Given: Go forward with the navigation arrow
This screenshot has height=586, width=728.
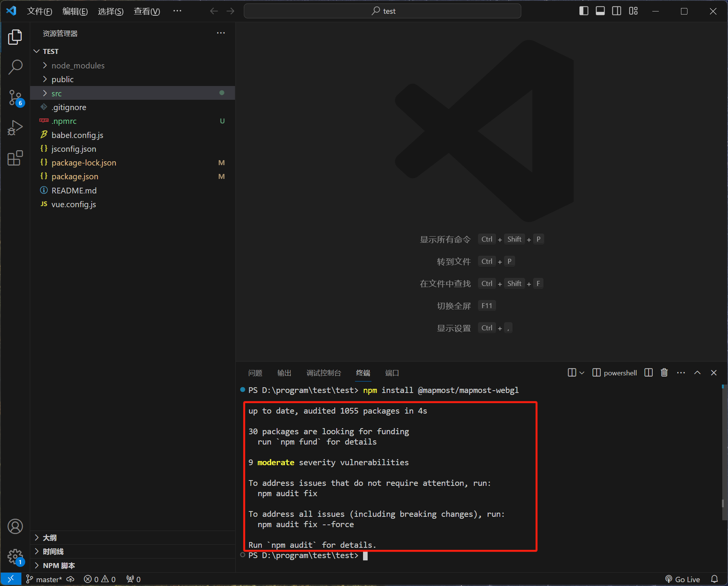Looking at the screenshot, I should coord(230,11).
